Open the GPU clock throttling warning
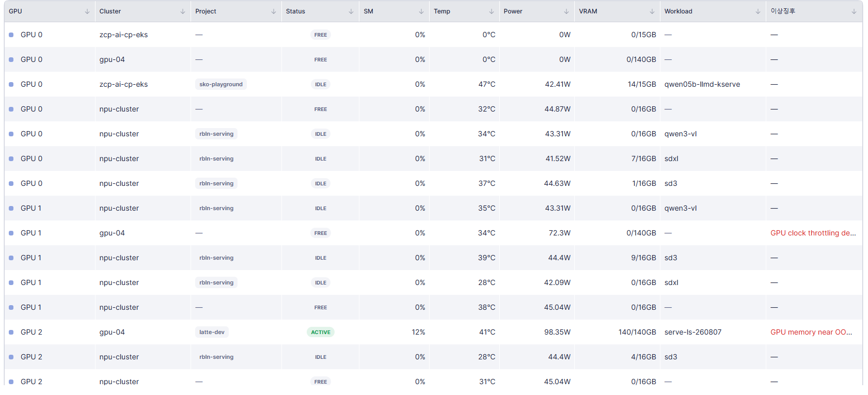 [813, 233]
